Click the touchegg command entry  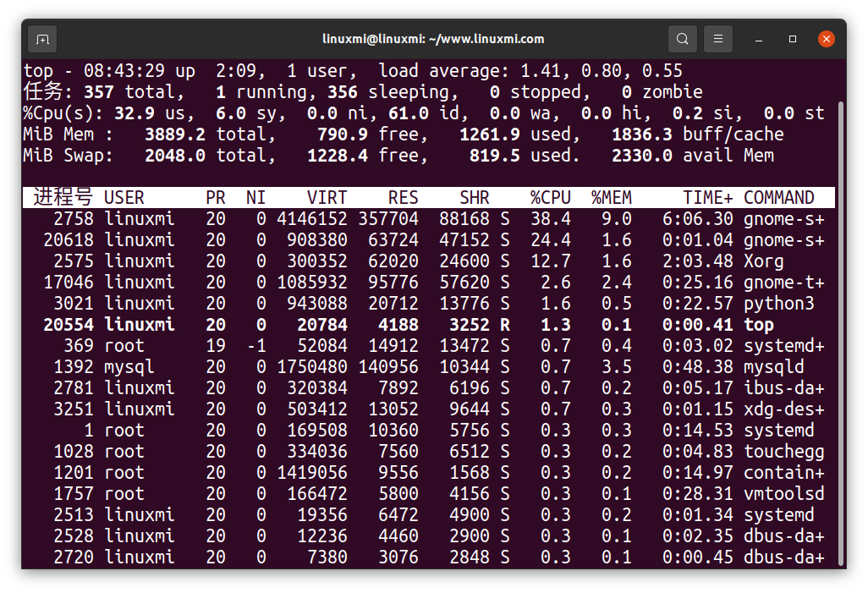click(784, 452)
